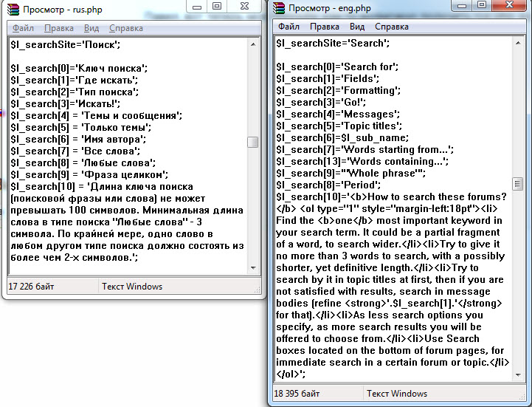Click scroll-up arrow in rus.php viewer
Screen dimensions: 532x407
[x=253, y=44]
